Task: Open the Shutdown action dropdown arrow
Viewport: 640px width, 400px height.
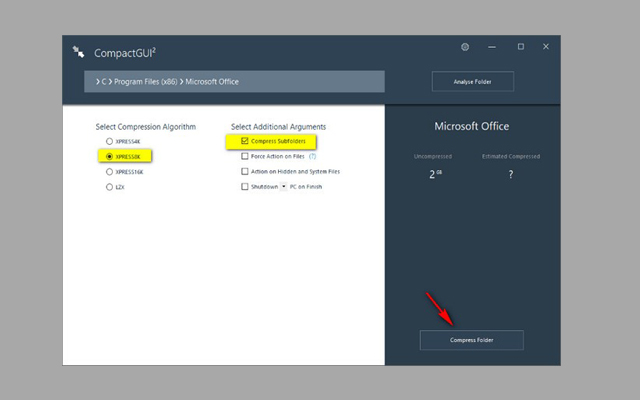Action: [x=283, y=187]
